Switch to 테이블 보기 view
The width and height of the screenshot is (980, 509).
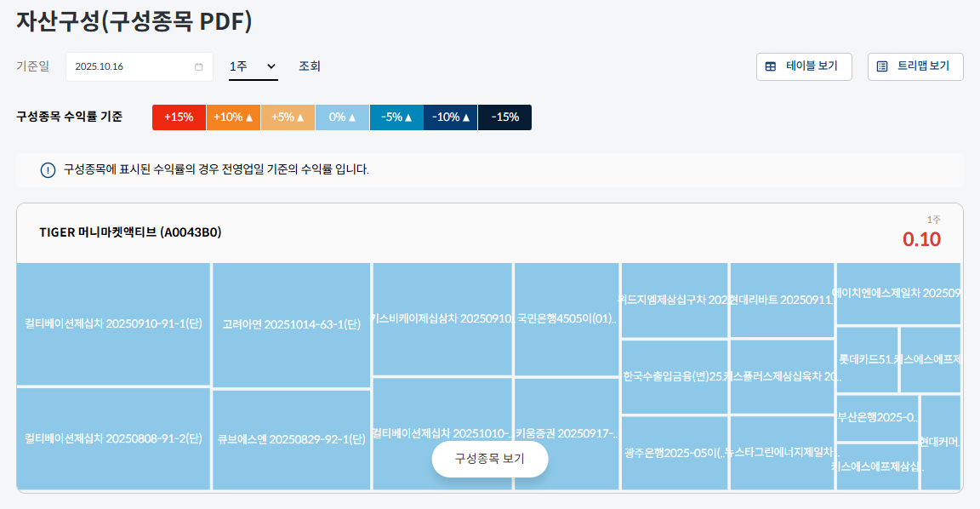tap(804, 66)
